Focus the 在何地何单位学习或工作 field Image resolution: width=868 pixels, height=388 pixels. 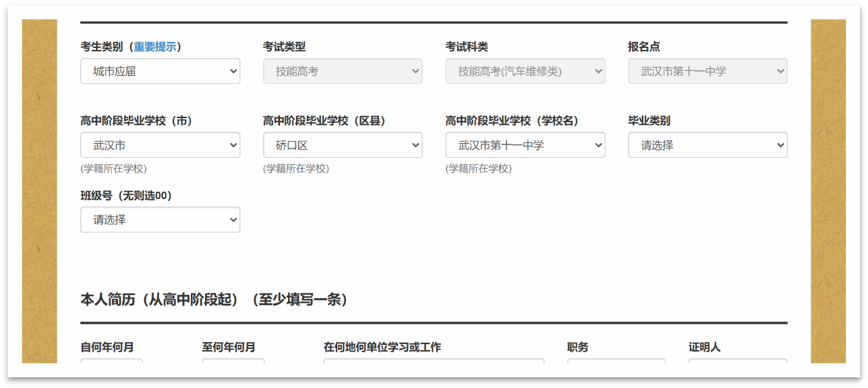pos(434,362)
